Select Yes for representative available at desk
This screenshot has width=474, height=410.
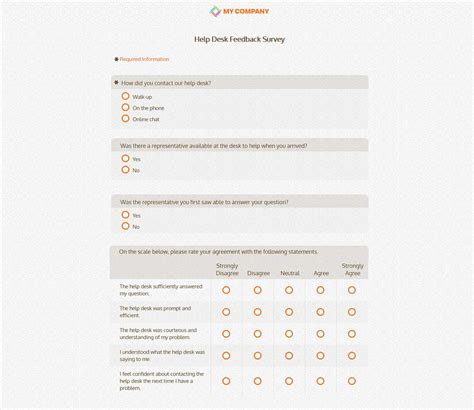tap(125, 158)
